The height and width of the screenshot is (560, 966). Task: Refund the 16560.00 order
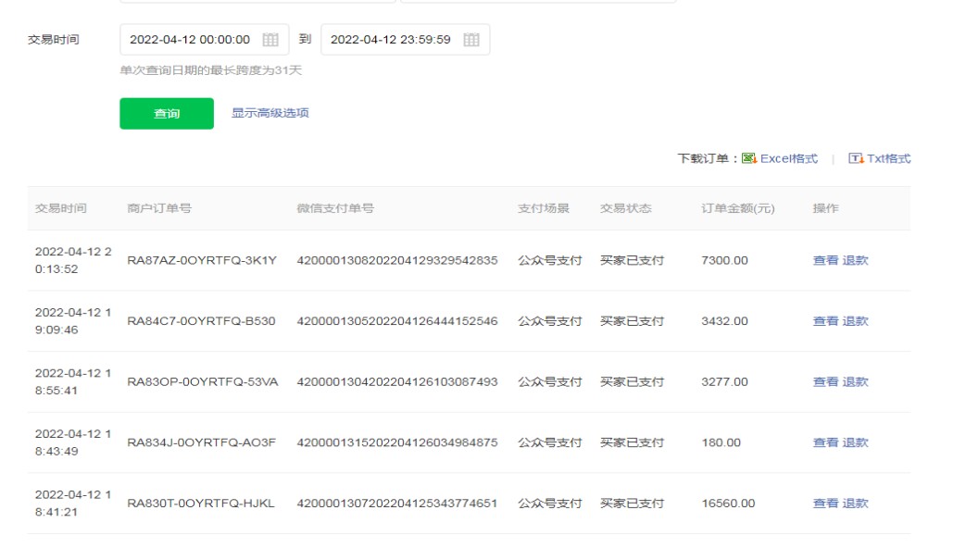[856, 504]
